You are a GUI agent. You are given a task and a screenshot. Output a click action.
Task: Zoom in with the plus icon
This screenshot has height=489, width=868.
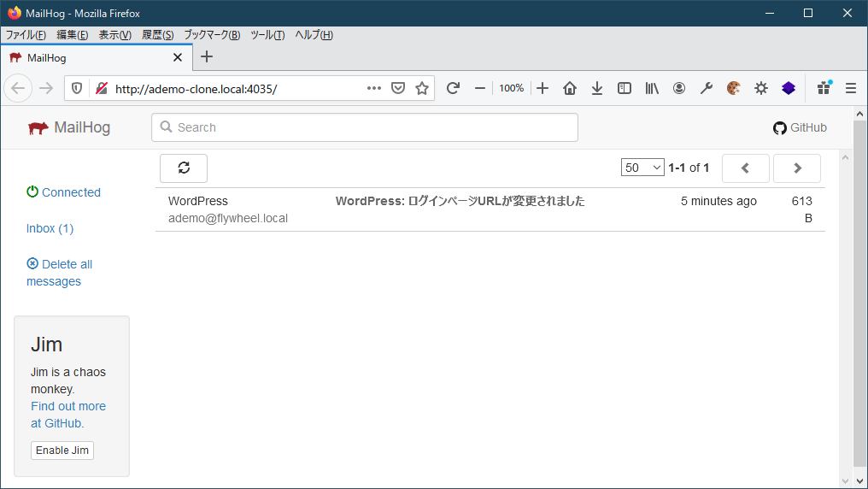coord(542,88)
